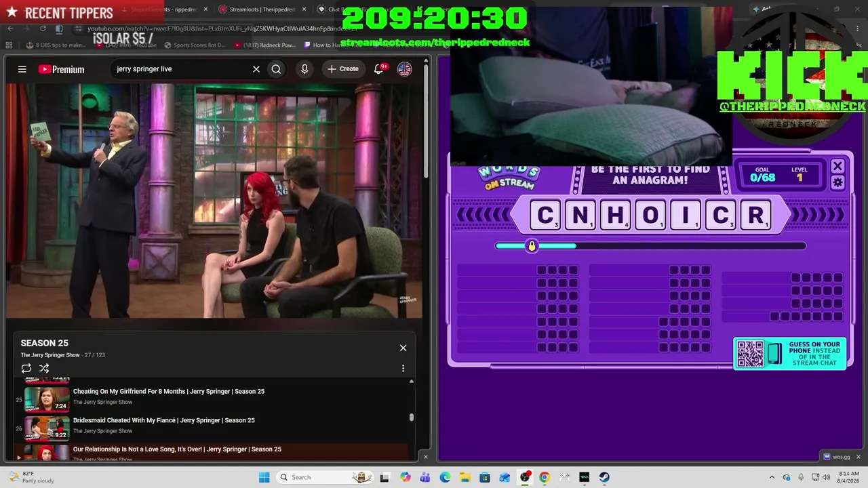Click thumbnail of video 25 with 7:24 duration

click(x=47, y=399)
